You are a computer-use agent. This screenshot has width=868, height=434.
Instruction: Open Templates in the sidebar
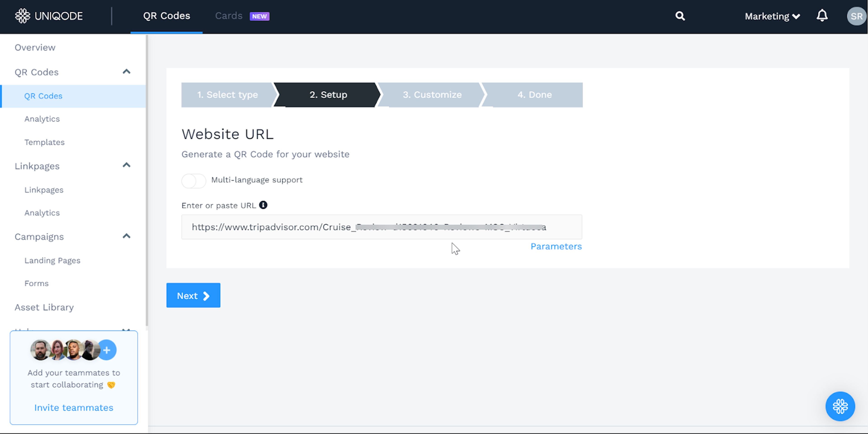pyautogui.click(x=44, y=142)
